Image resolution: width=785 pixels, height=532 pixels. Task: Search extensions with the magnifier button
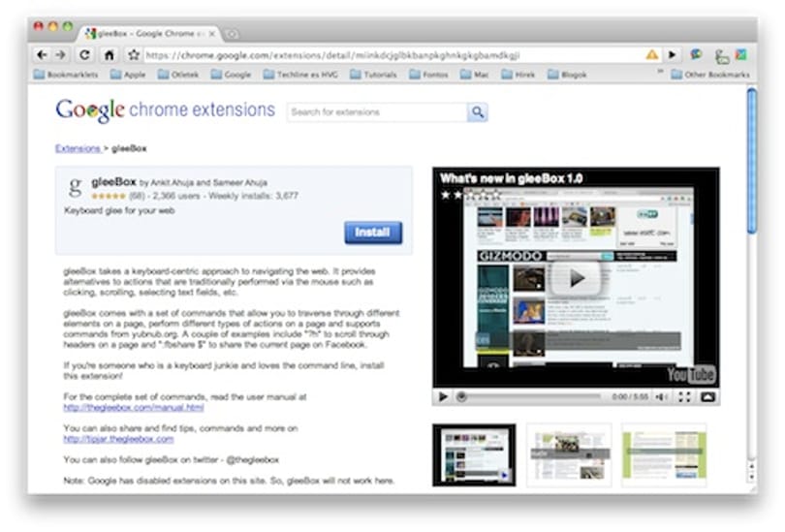(x=478, y=112)
